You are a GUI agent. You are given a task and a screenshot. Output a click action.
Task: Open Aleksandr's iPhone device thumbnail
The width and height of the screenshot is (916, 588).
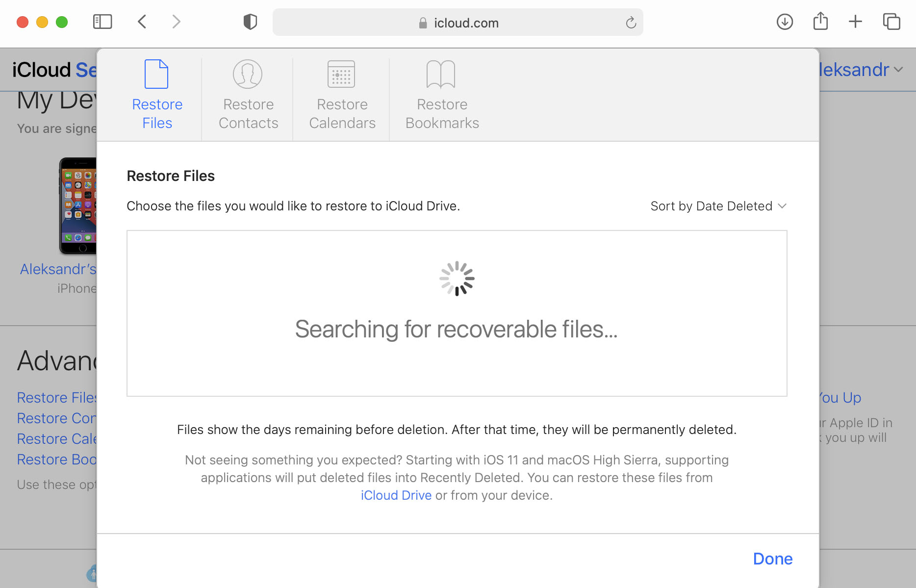click(77, 206)
